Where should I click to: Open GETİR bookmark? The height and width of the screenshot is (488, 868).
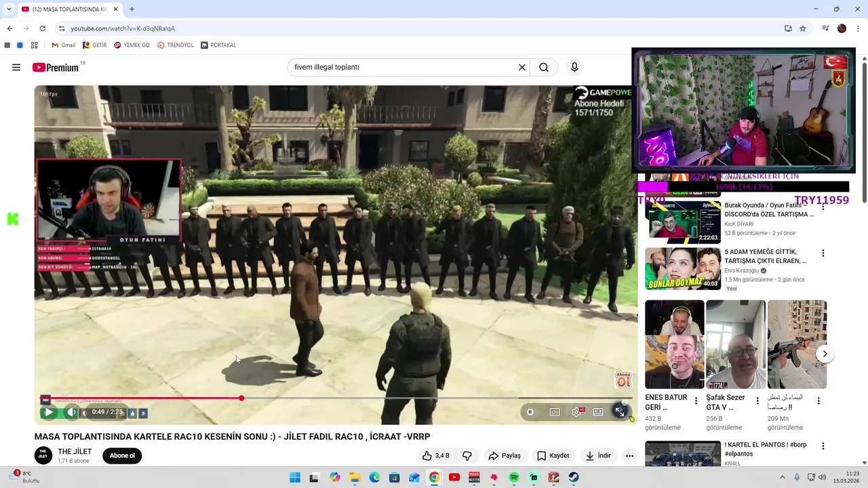tap(95, 45)
